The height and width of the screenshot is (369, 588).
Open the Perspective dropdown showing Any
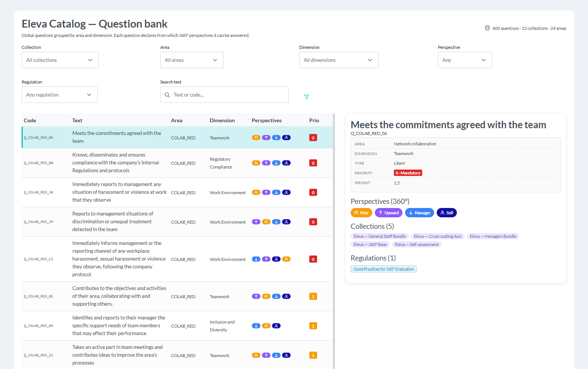(465, 60)
